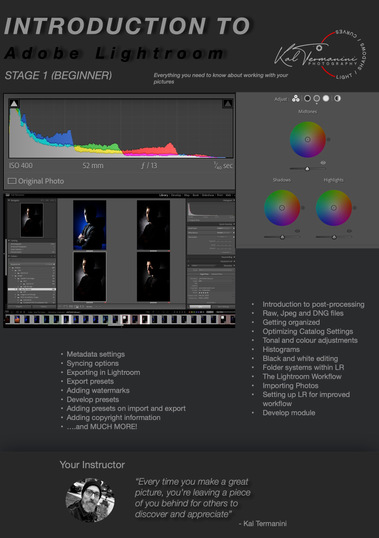Click 'Optimizing Catalog Settings' bullet text
379x538 pixels.
(x=308, y=331)
